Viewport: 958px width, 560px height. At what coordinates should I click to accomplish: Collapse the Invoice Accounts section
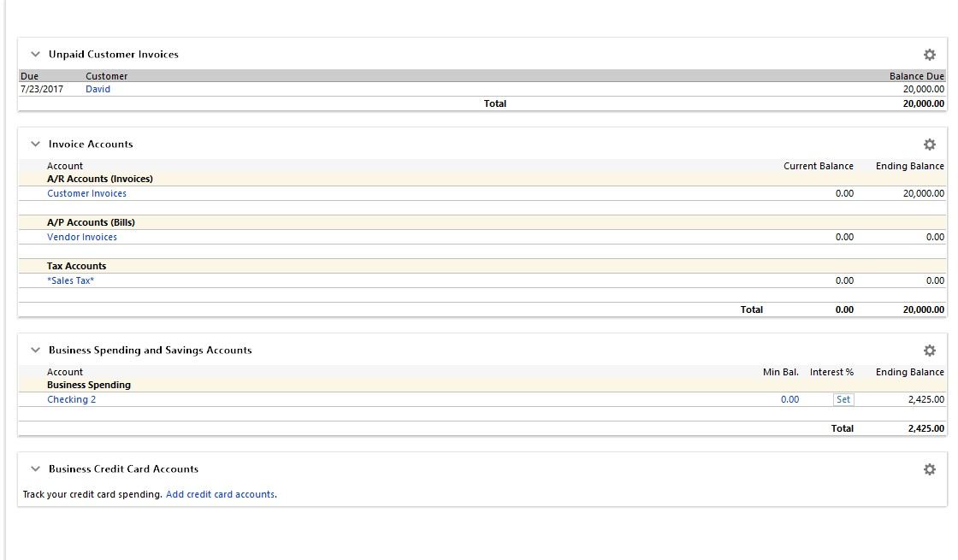tap(35, 144)
